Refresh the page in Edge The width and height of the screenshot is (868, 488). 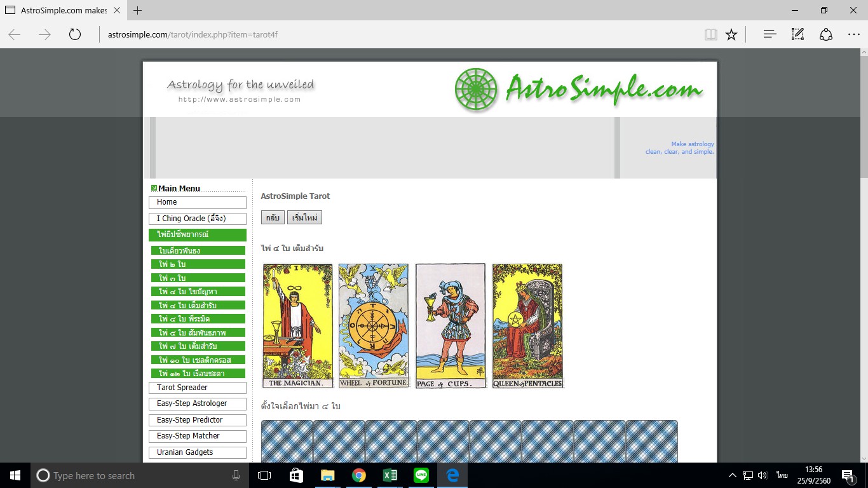[x=75, y=34]
